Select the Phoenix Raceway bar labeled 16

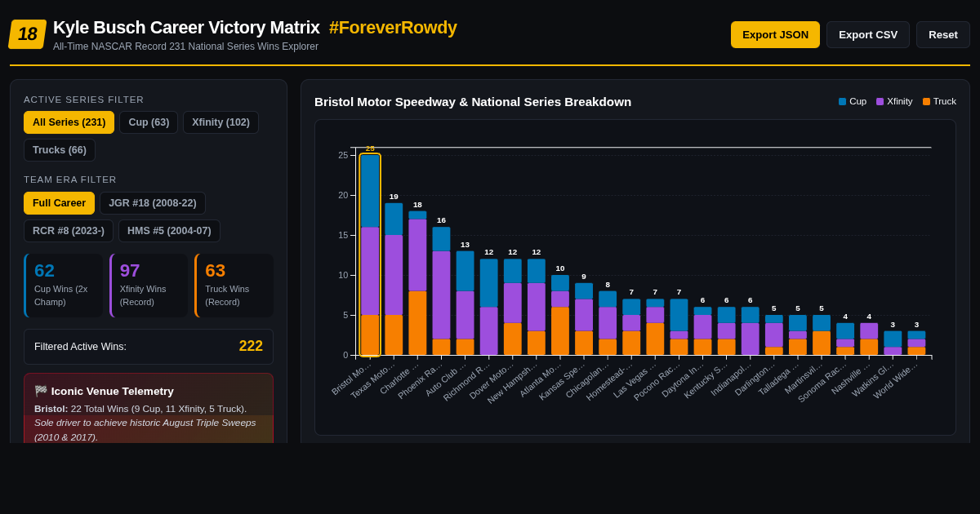click(441, 291)
